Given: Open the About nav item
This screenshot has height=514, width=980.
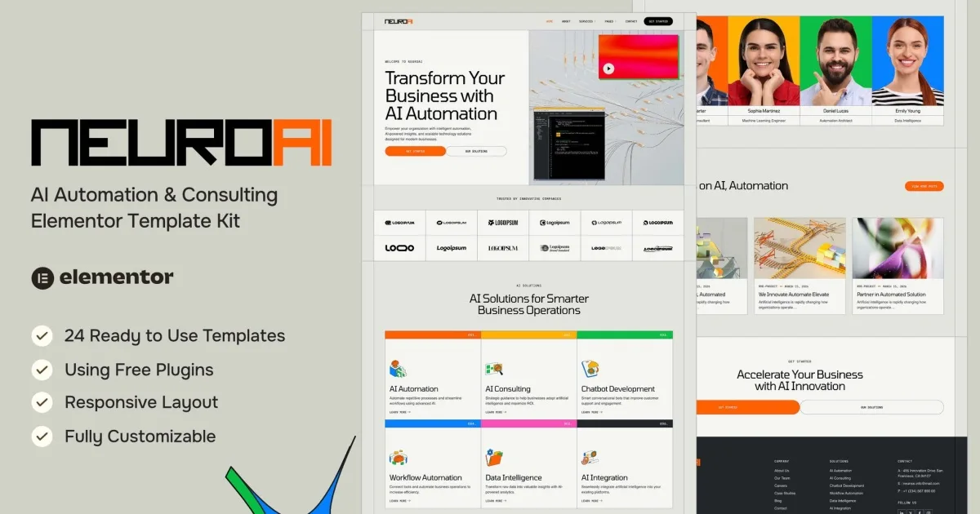Looking at the screenshot, I should point(566,21).
